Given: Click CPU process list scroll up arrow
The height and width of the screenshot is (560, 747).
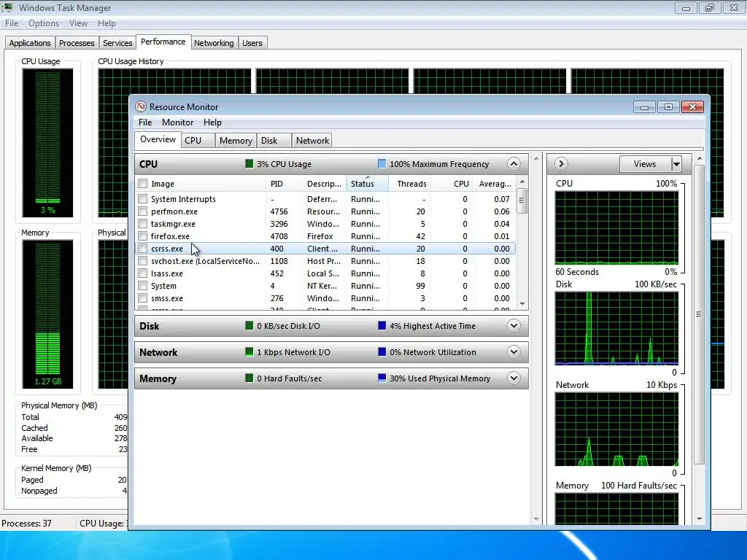Looking at the screenshot, I should [522, 182].
